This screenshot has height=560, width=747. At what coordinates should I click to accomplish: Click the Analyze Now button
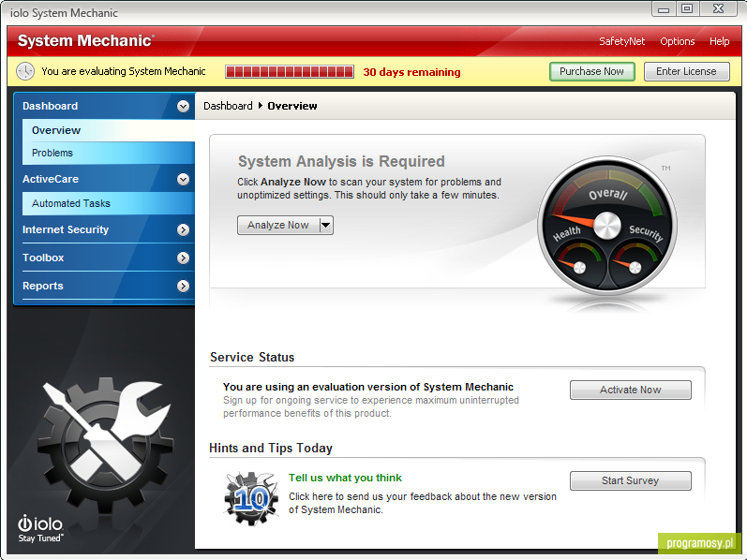[278, 226]
